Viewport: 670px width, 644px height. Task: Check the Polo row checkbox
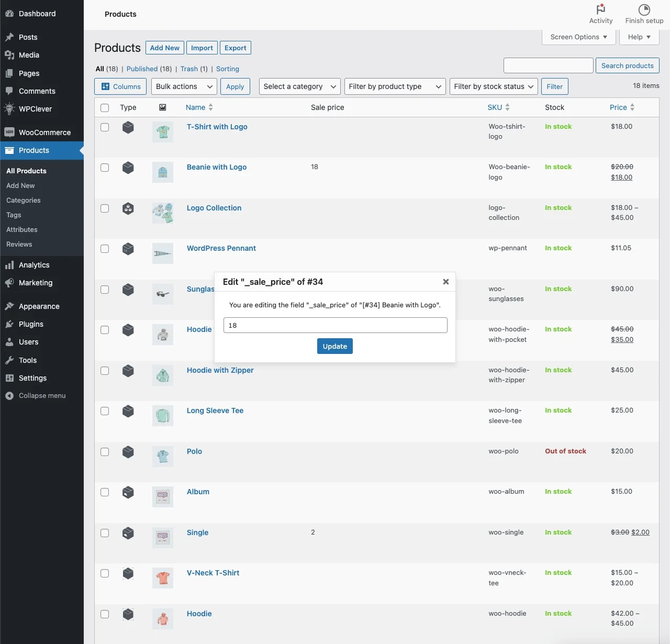point(105,452)
